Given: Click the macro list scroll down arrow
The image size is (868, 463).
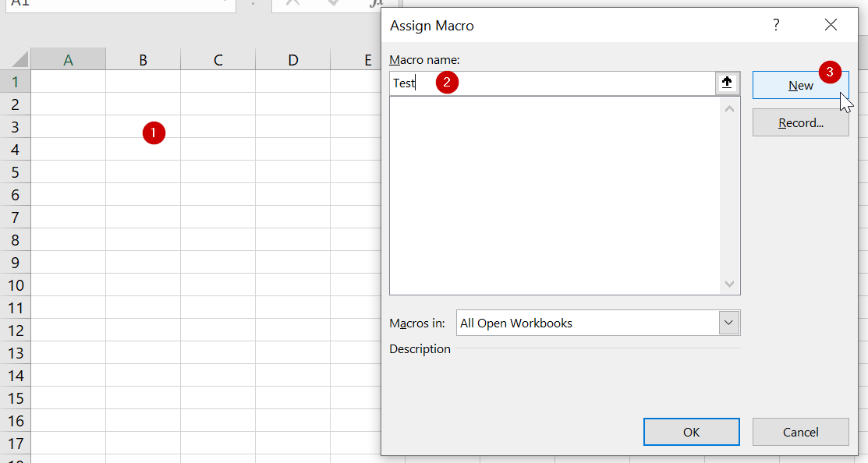Looking at the screenshot, I should 730,285.
